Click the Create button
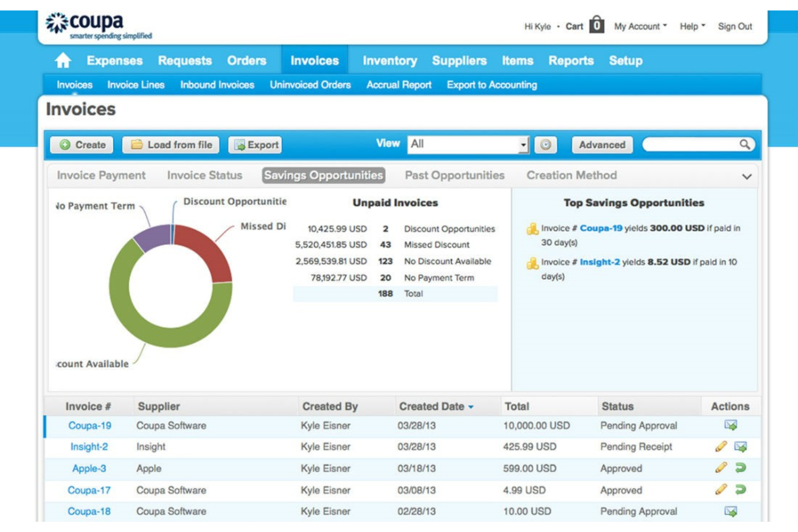 [x=82, y=144]
